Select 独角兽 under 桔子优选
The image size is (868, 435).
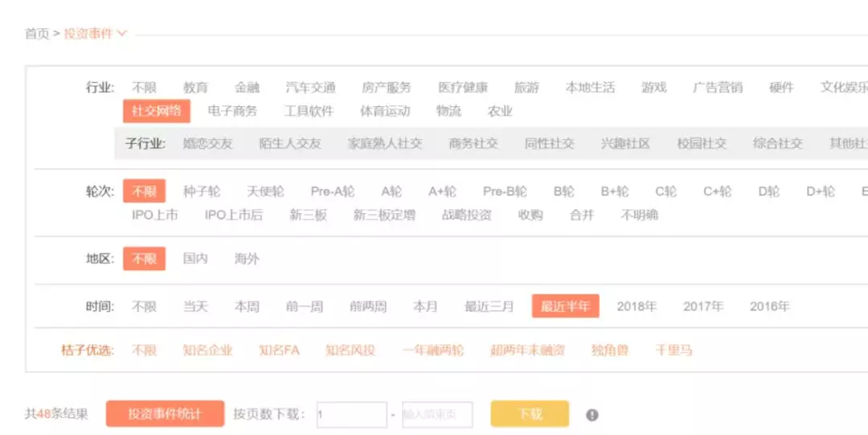coord(609,351)
